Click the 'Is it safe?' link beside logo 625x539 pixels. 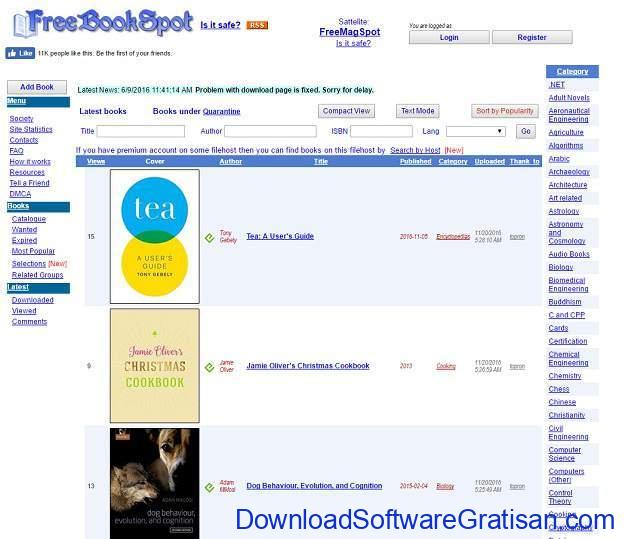pyautogui.click(x=220, y=25)
